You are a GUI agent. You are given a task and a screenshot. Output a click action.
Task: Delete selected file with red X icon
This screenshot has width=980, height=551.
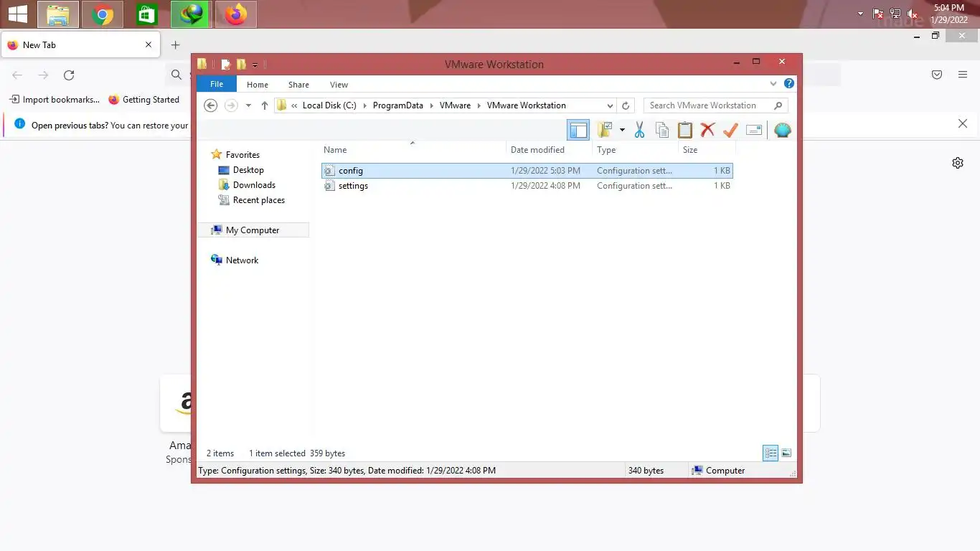(x=708, y=130)
